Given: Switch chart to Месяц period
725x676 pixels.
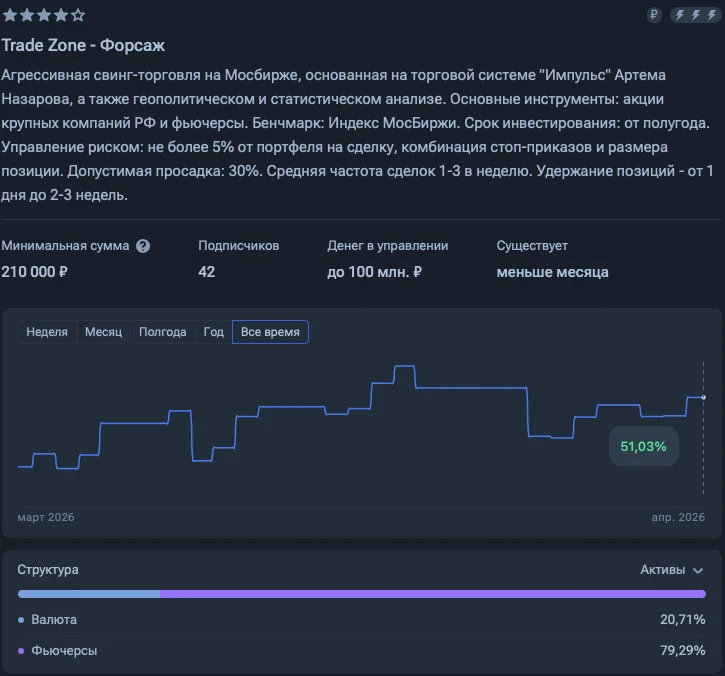Looking at the screenshot, I should (104, 332).
